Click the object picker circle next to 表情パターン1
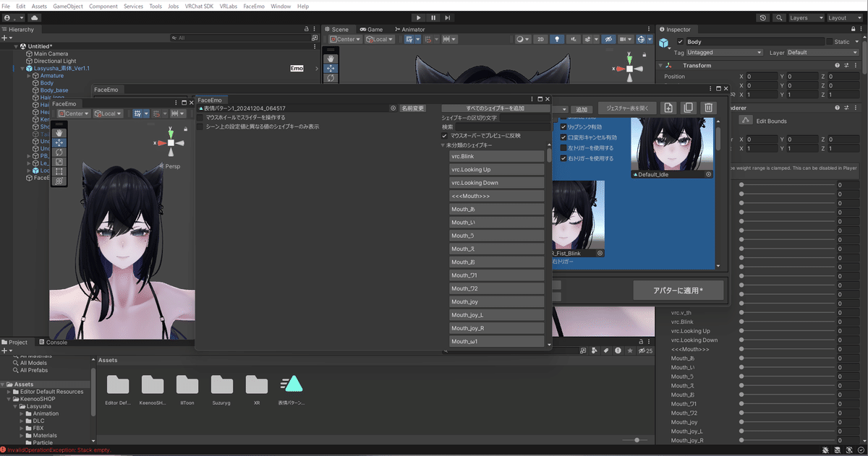This screenshot has height=456, width=868. (x=393, y=108)
